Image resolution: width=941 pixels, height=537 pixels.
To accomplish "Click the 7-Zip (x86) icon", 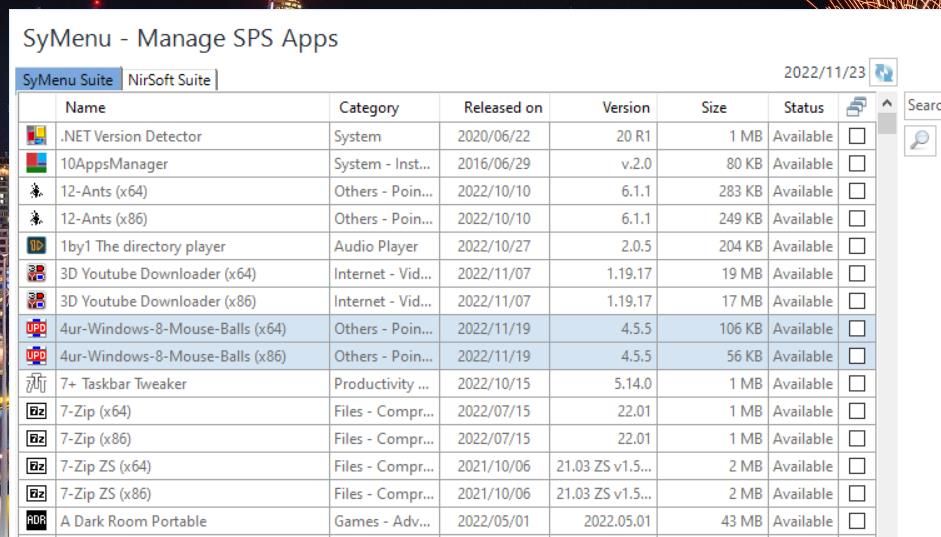I will (37, 439).
